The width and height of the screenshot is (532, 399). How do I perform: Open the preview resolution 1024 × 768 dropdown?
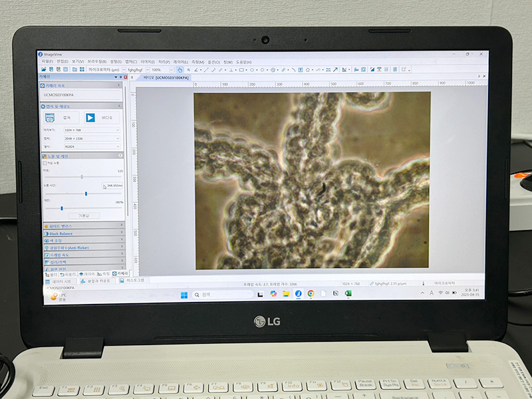[92, 130]
